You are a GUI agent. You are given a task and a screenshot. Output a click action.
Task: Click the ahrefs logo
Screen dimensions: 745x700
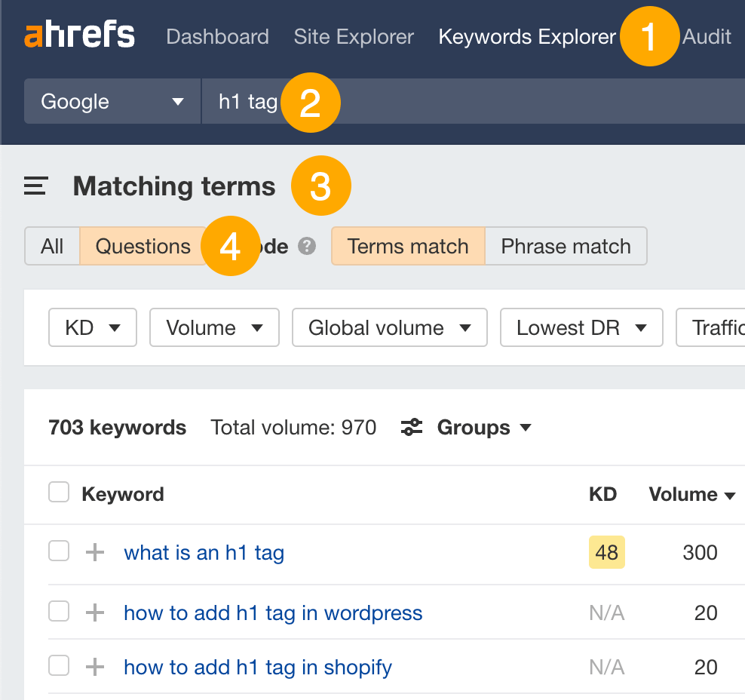point(78,33)
